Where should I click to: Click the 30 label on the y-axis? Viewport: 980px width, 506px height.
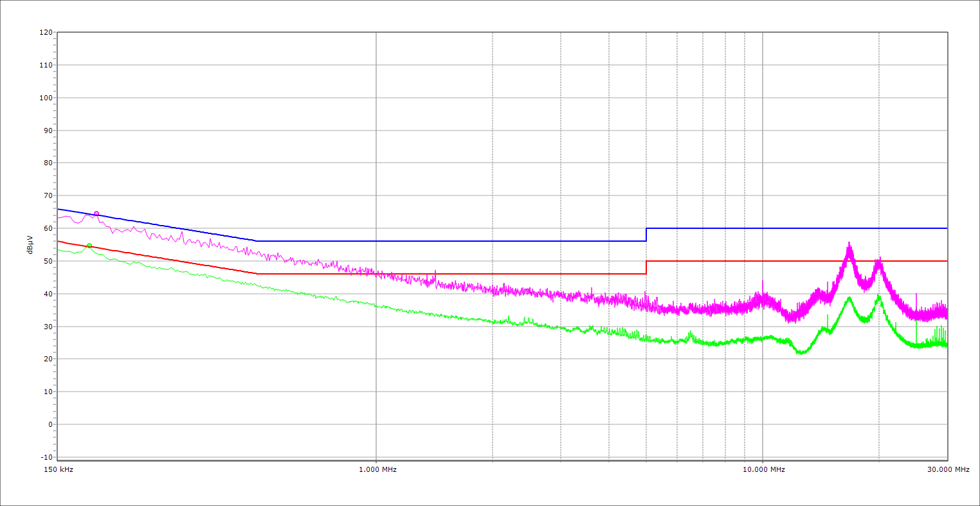[x=48, y=327]
